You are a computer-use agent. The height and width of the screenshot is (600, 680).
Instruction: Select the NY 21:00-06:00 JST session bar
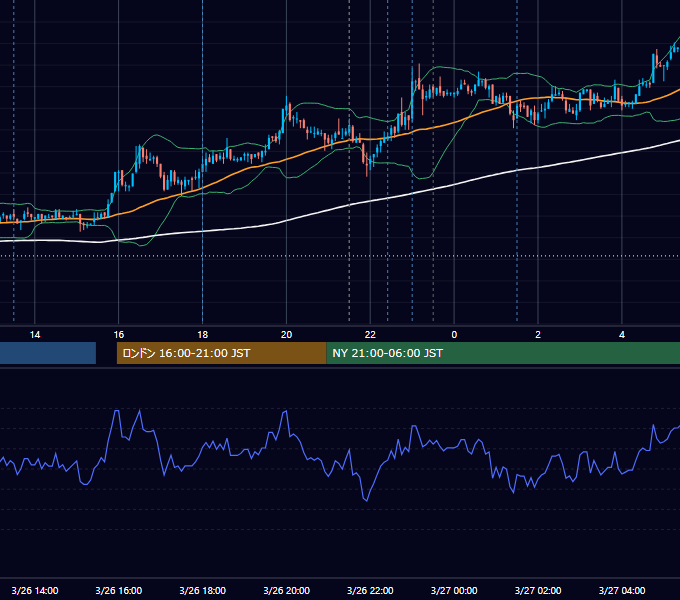click(503, 353)
